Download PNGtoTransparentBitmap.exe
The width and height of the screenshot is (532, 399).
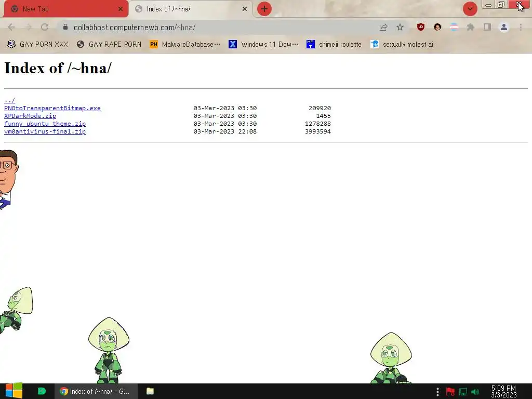tap(52, 108)
